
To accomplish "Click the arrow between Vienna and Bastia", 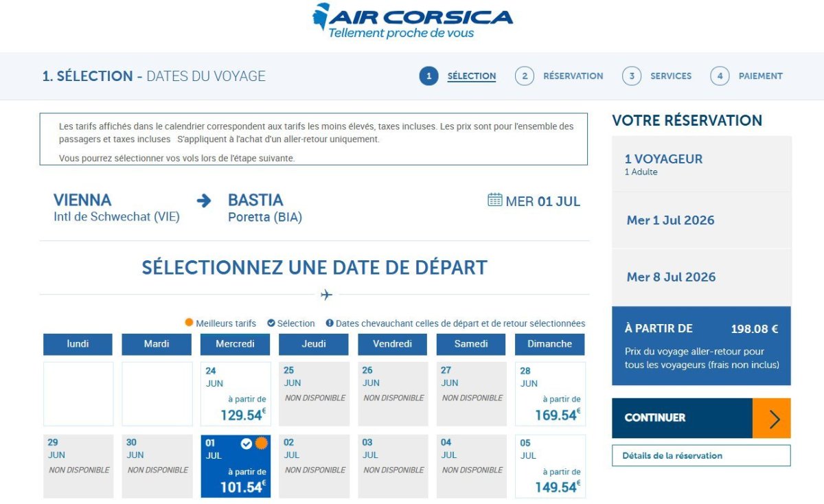I will coord(204,201).
